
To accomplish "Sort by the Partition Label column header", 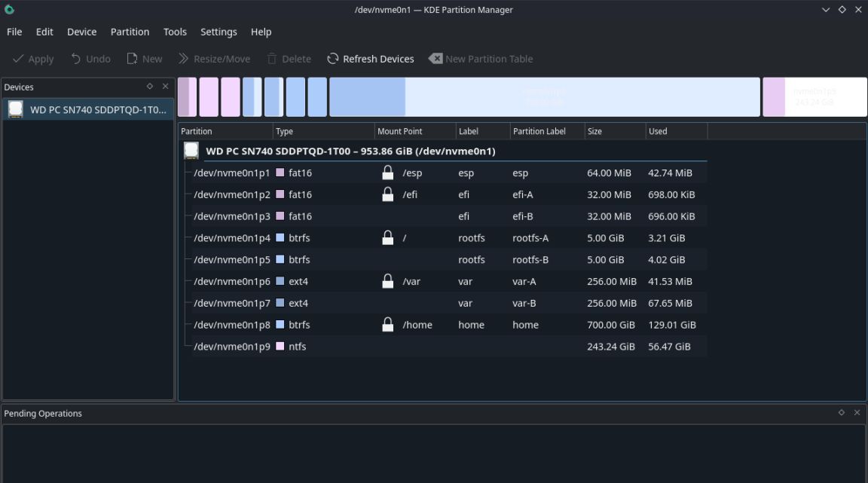I will point(547,131).
